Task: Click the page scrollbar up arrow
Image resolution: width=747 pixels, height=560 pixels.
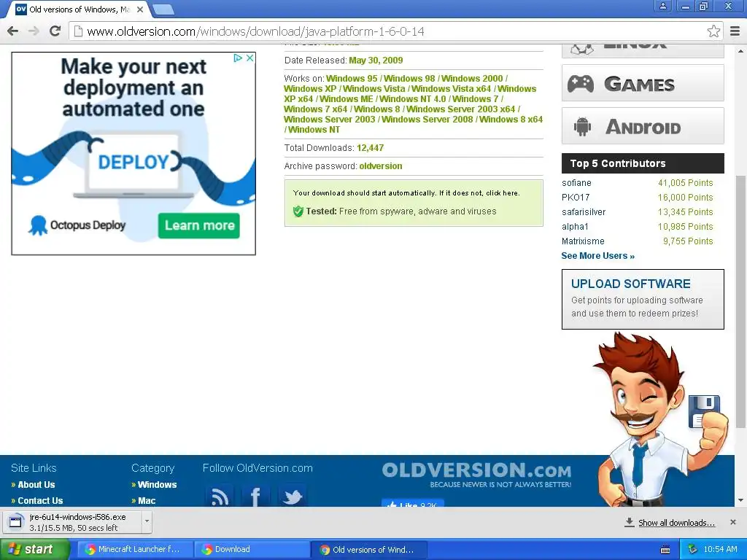Action: tap(741, 50)
